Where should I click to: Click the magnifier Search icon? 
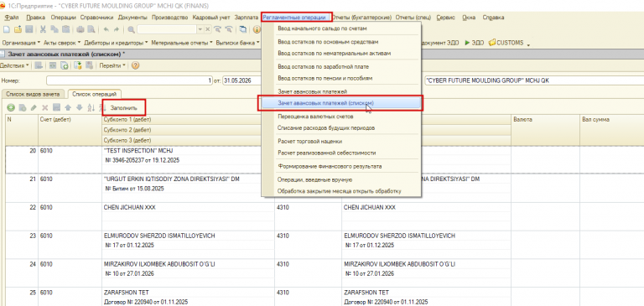pos(132,29)
